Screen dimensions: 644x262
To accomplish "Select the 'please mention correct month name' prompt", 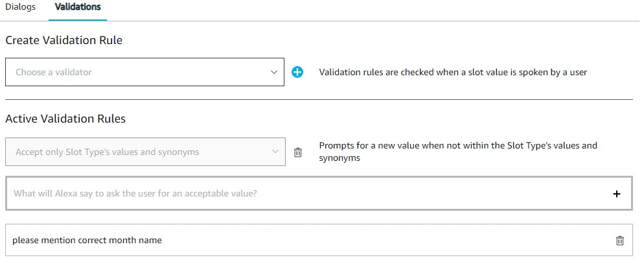I will (319, 240).
